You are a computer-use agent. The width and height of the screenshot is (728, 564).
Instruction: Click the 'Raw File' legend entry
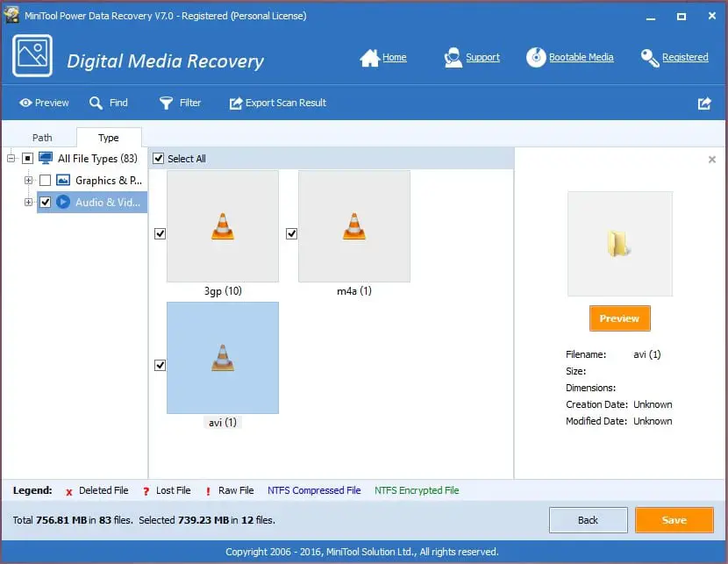click(236, 490)
